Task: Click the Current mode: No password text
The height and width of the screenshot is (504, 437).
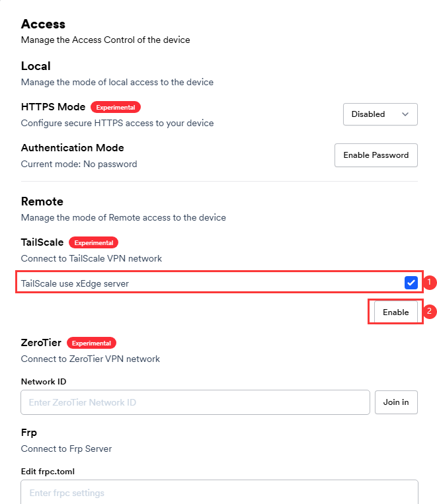Action: tap(79, 164)
